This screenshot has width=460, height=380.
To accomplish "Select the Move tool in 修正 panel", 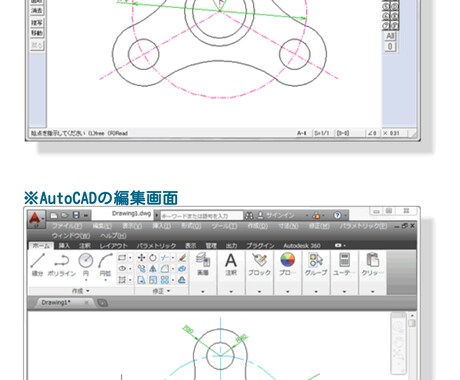I will click(x=141, y=258).
